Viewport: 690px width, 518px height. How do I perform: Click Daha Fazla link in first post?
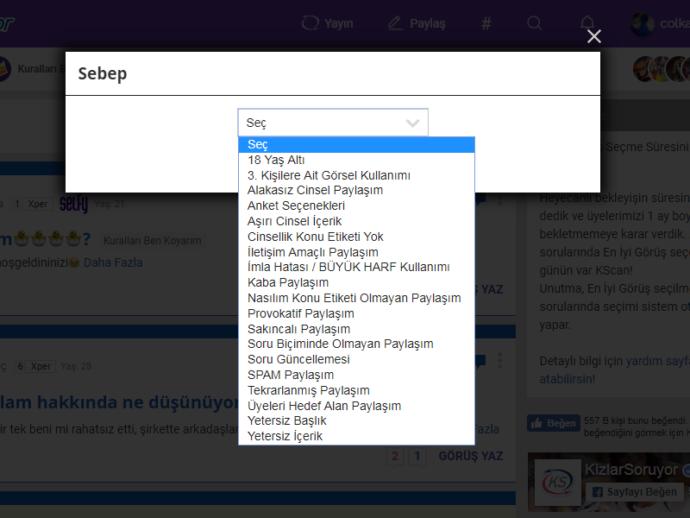113,263
